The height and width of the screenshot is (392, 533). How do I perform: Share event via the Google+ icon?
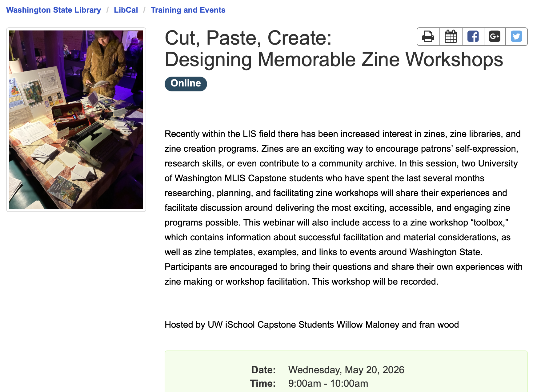(x=495, y=37)
